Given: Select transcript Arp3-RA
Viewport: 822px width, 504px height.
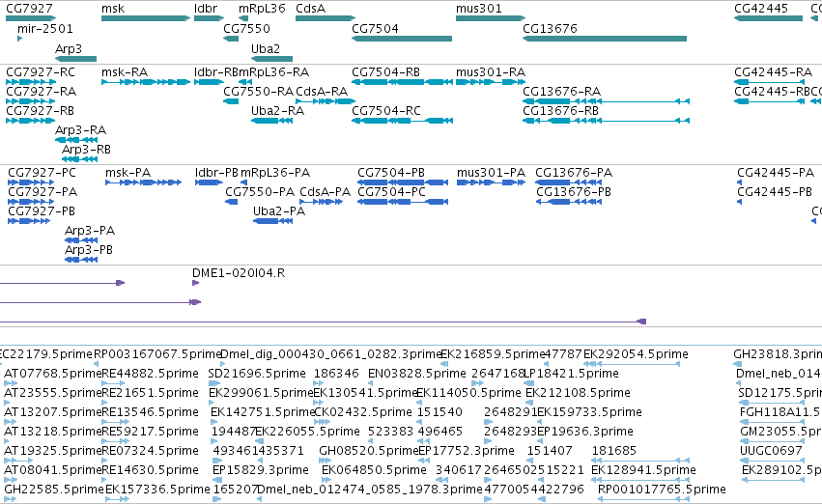Looking at the screenshot, I should (x=81, y=130).
